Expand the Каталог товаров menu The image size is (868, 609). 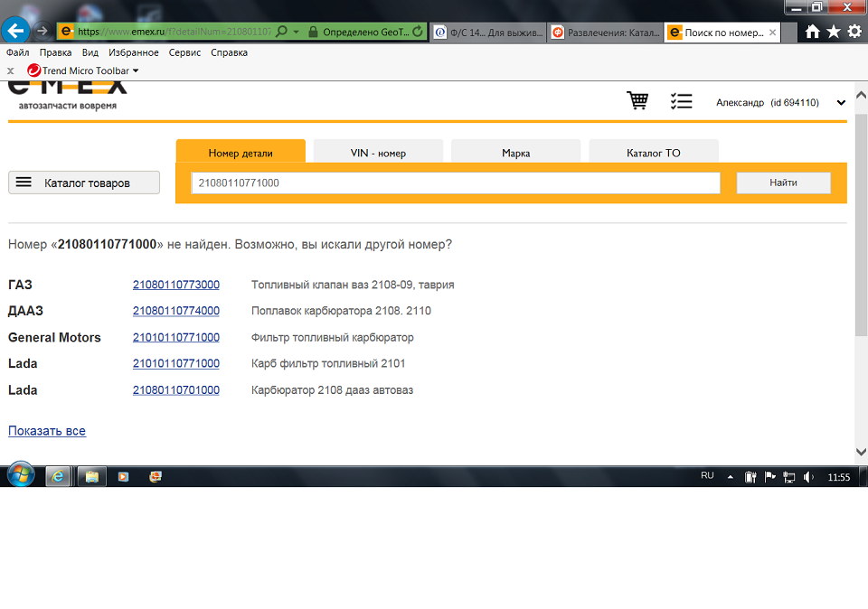[84, 183]
